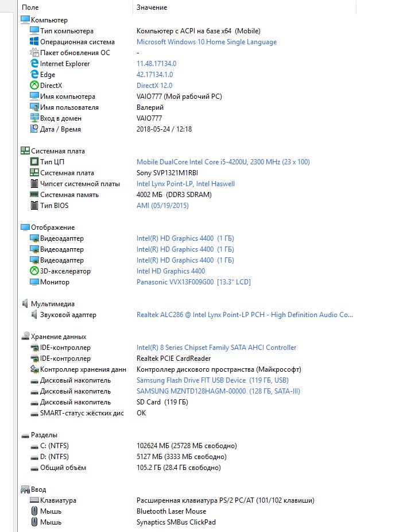419x532 pixels.
Task: Click the Имя пользователя user icon
Action: pyautogui.click(x=34, y=107)
